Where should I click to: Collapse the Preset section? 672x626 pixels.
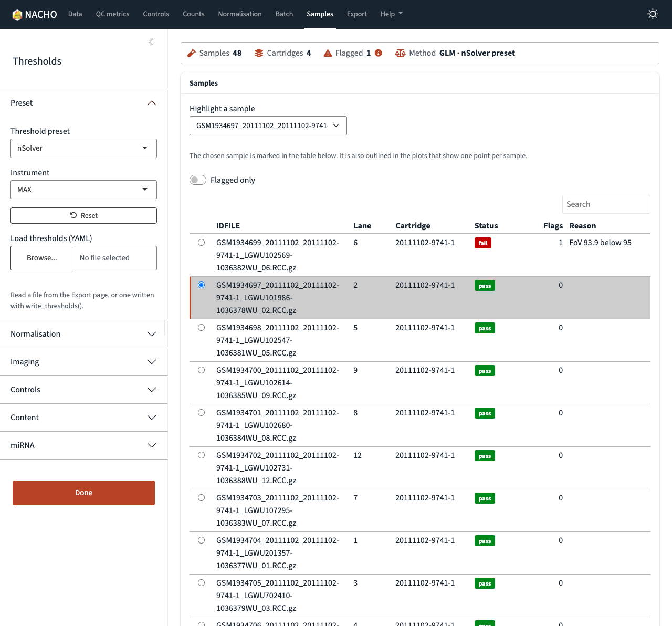(x=83, y=103)
